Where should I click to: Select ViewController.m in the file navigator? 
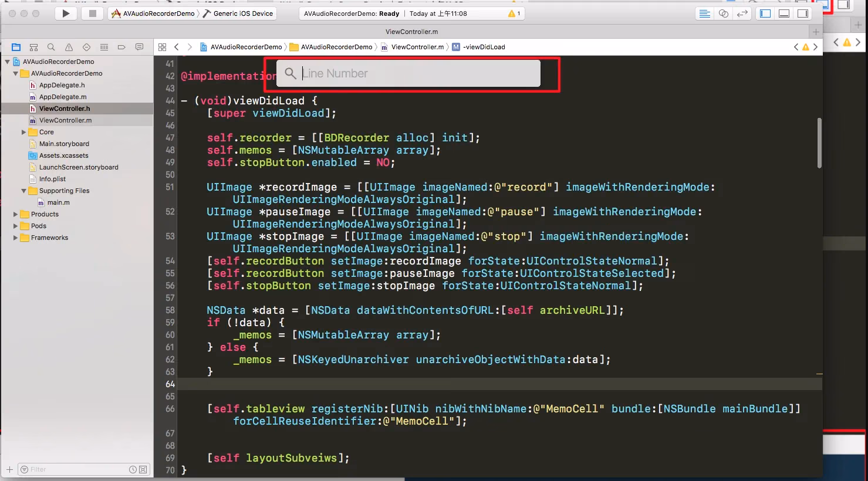65,120
